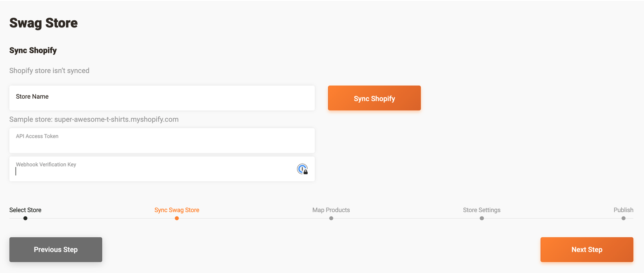Click the Map Products progress dot
Image resolution: width=644 pixels, height=273 pixels.
click(x=331, y=218)
